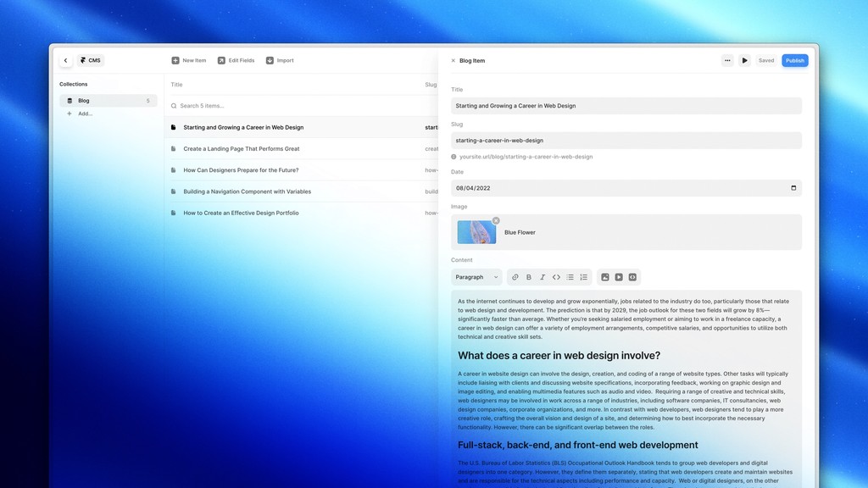868x488 pixels.
Task: Toggle bold formatting in the content editor
Action: [529, 277]
